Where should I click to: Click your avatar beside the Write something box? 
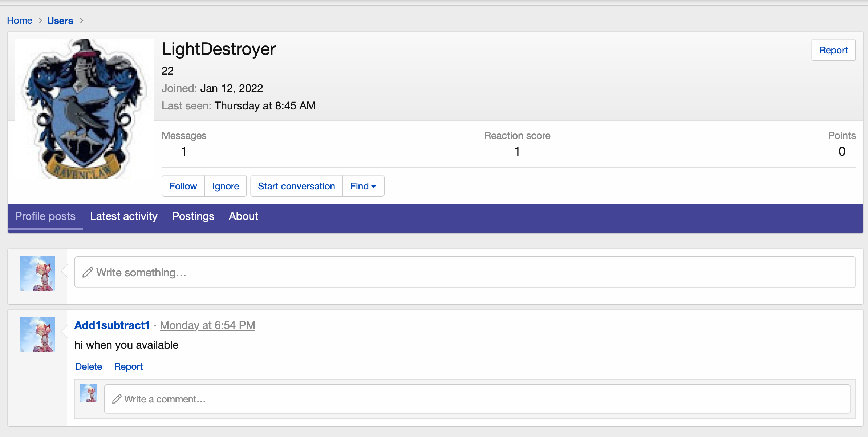pos(37,273)
